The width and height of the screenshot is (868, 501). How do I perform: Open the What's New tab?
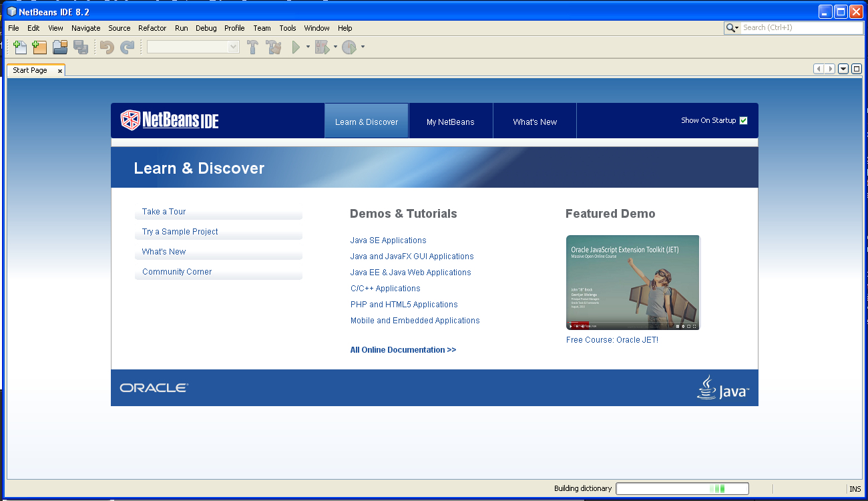[x=535, y=122]
